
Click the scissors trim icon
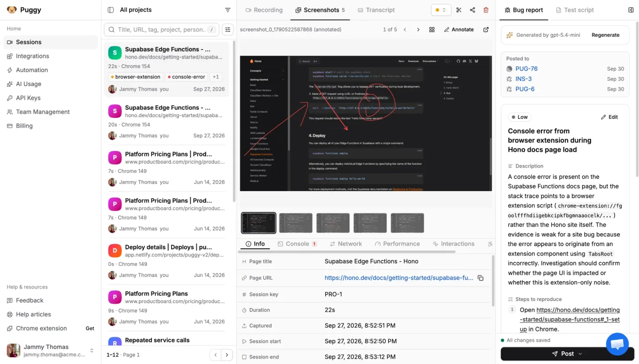point(459,10)
